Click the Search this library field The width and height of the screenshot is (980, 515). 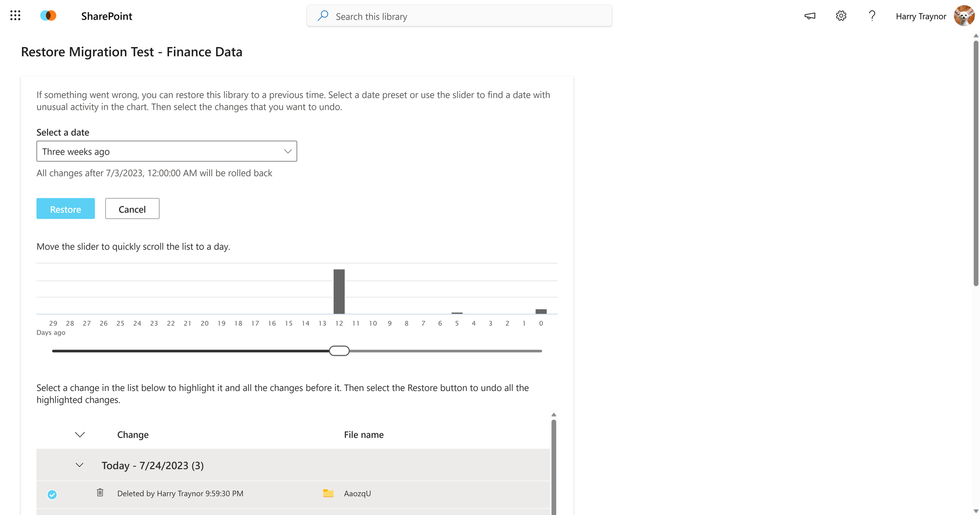pyautogui.click(x=459, y=16)
